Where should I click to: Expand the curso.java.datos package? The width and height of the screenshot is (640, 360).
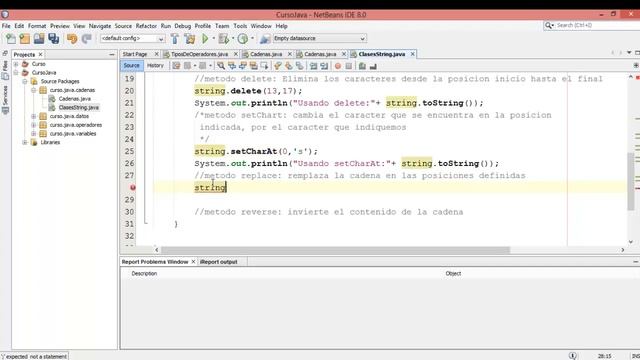[33, 116]
